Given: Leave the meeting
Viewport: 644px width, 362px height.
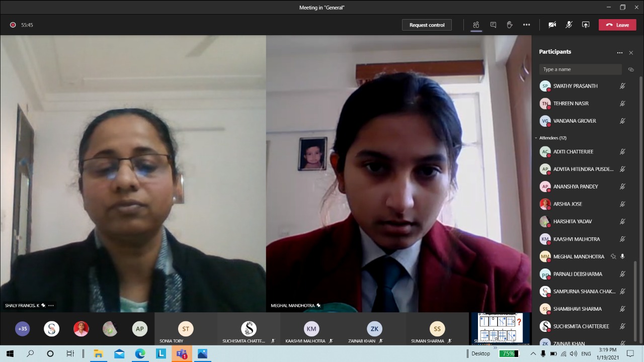Looking at the screenshot, I should point(617,25).
